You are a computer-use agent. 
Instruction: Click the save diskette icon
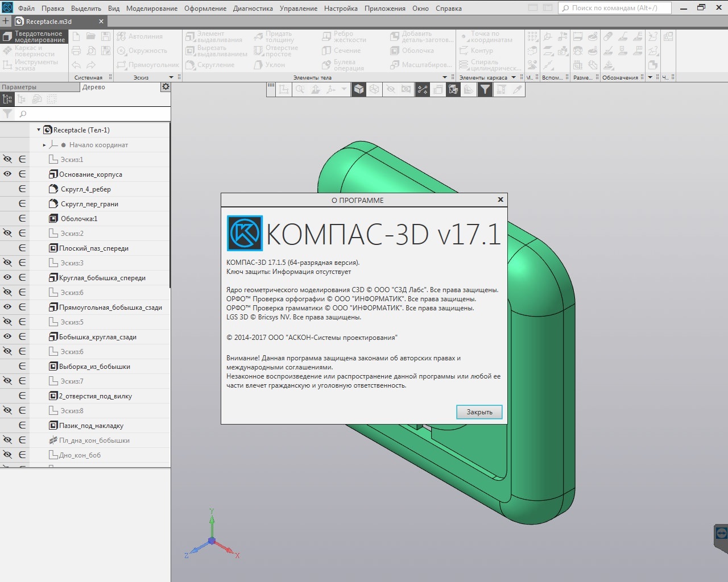click(x=106, y=36)
